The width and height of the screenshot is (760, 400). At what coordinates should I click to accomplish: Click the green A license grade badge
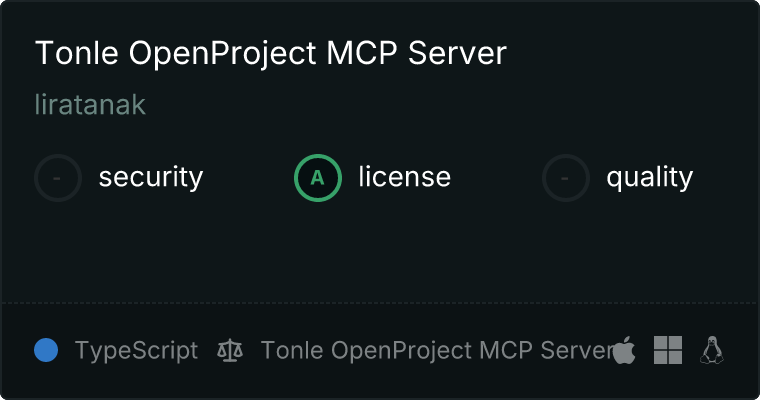point(318,178)
